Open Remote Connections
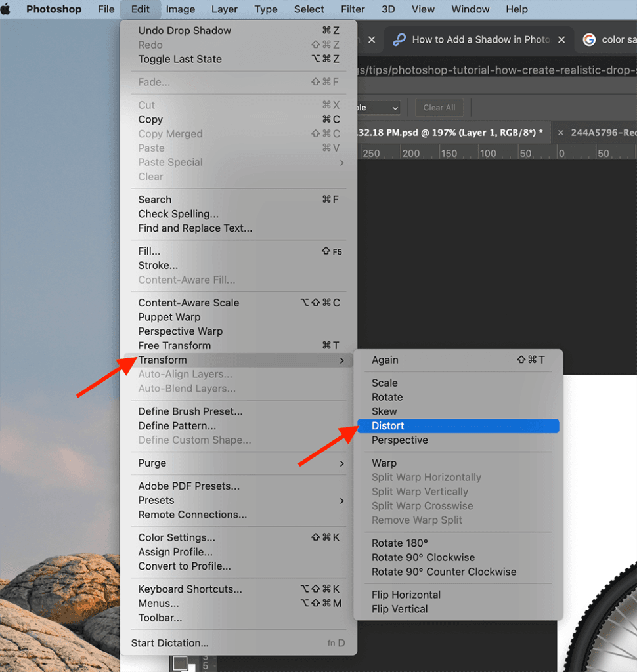The height and width of the screenshot is (672, 637). pos(238,514)
